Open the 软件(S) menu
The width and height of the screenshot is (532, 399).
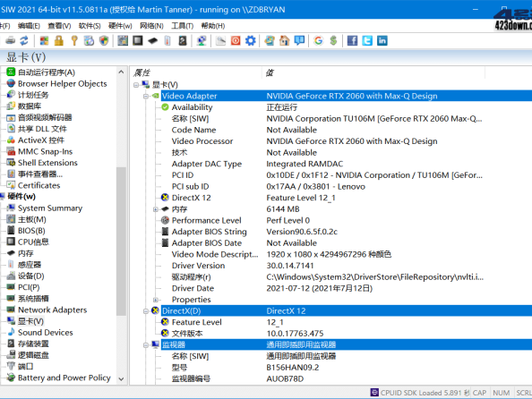[x=90, y=26]
